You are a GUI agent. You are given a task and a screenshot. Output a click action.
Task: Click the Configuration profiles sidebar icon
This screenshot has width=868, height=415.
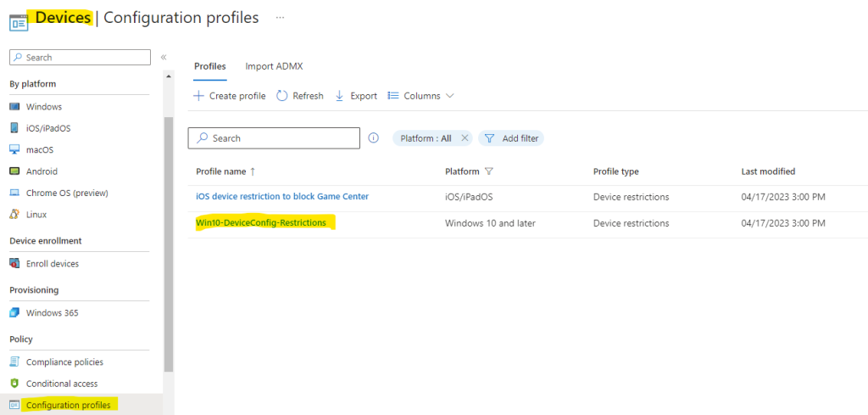(x=15, y=405)
